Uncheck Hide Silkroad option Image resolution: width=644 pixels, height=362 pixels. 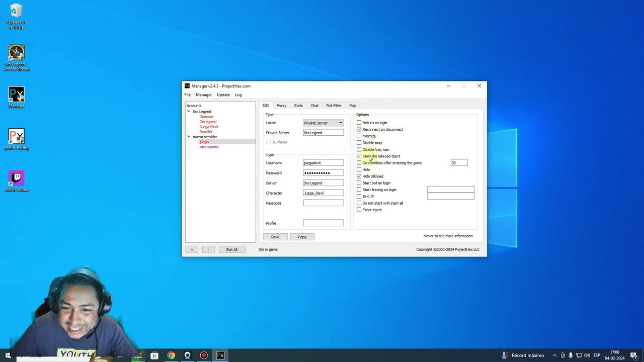[359, 176]
